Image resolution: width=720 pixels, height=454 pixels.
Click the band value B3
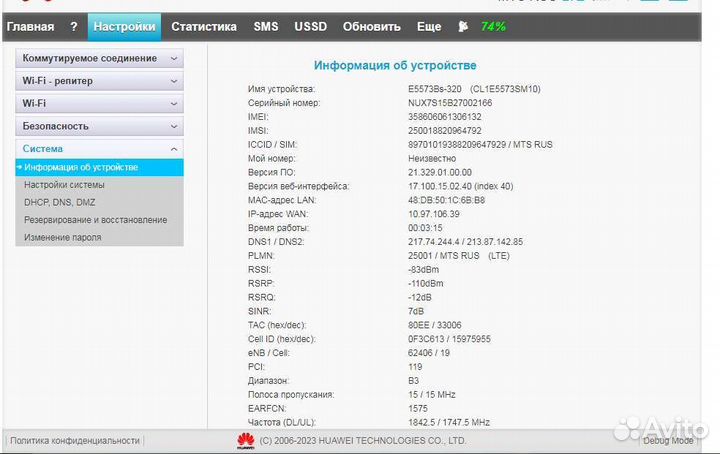tap(413, 381)
